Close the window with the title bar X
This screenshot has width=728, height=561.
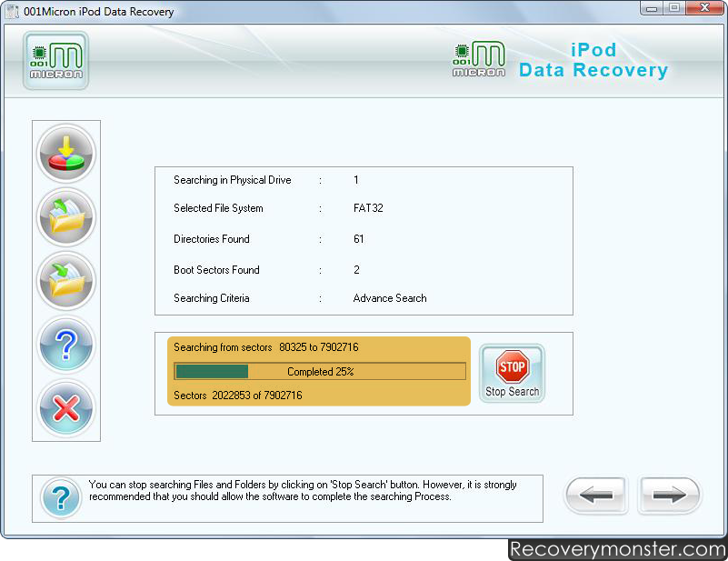tap(704, 8)
